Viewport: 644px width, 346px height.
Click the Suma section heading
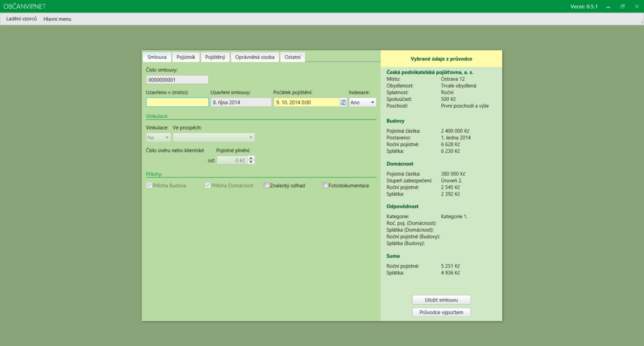coord(393,256)
